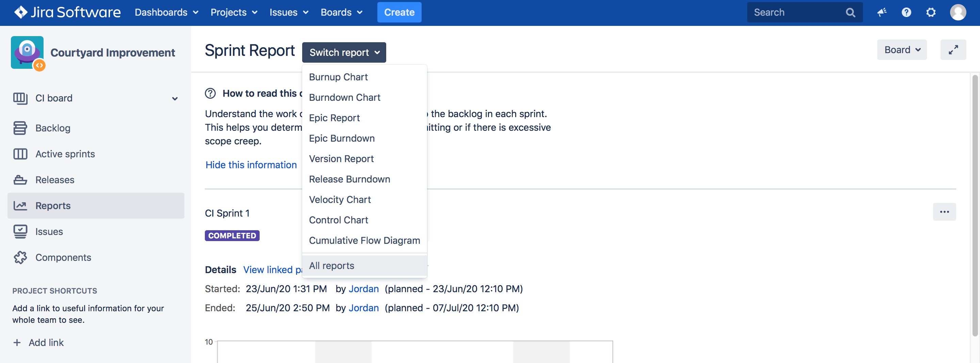Click the Reports chart icon
This screenshot has height=363, width=980.
coord(20,206)
